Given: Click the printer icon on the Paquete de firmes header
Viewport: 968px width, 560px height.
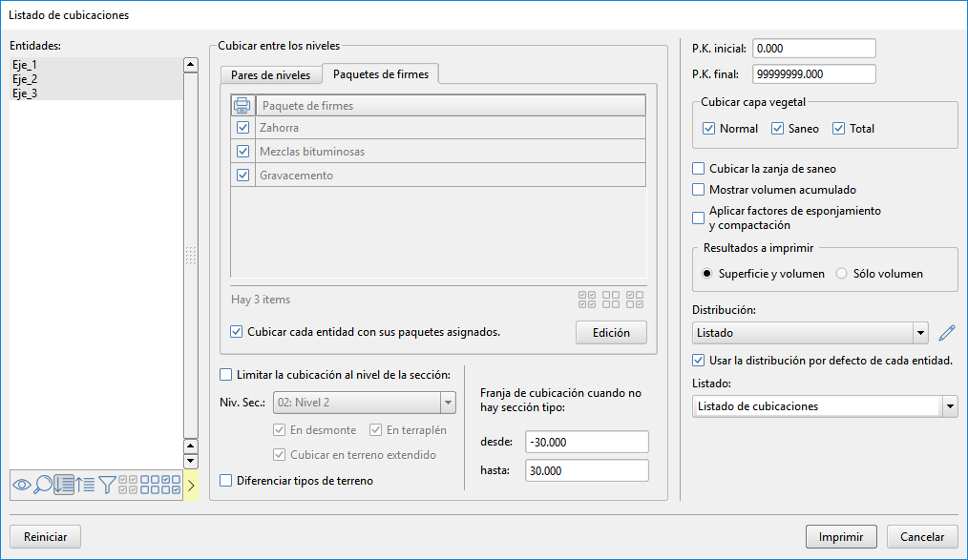Looking at the screenshot, I should (242, 103).
